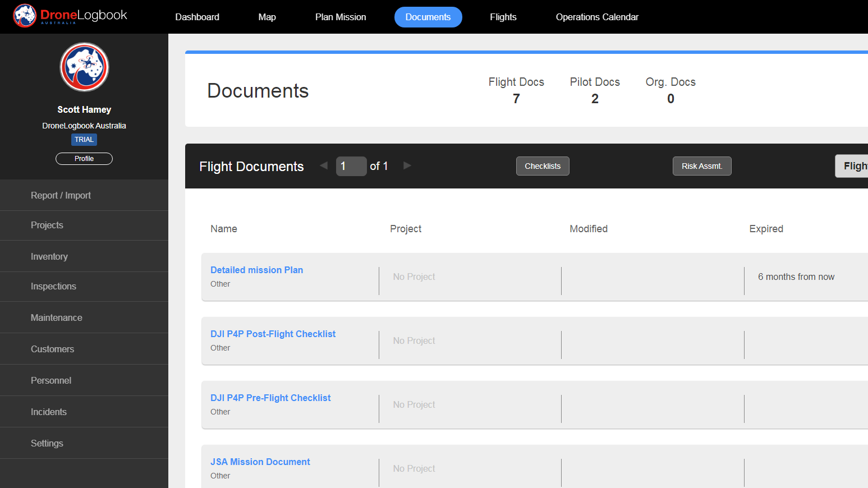
Task: Click the Pilot Docs count 2
Action: [x=595, y=99]
